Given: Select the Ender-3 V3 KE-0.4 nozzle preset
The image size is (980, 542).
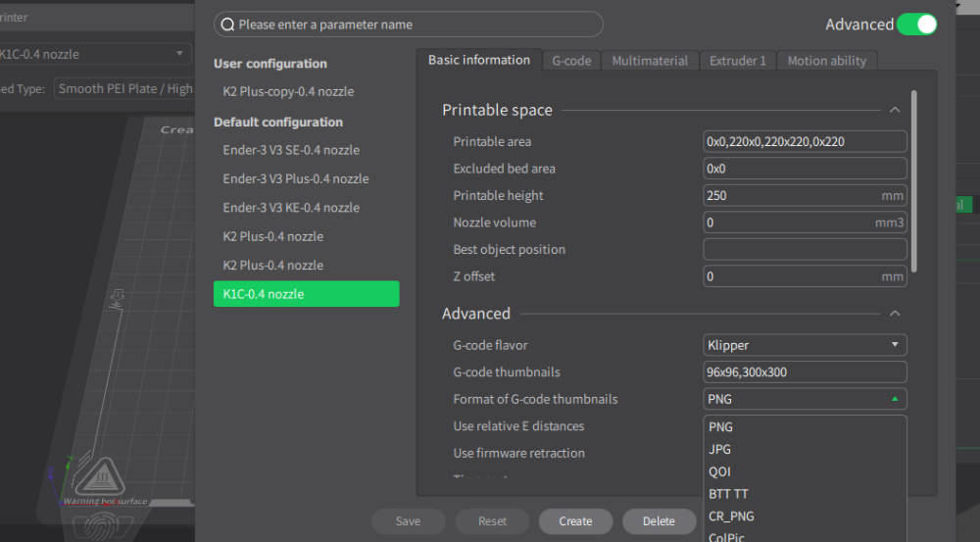Looking at the screenshot, I should coord(291,208).
